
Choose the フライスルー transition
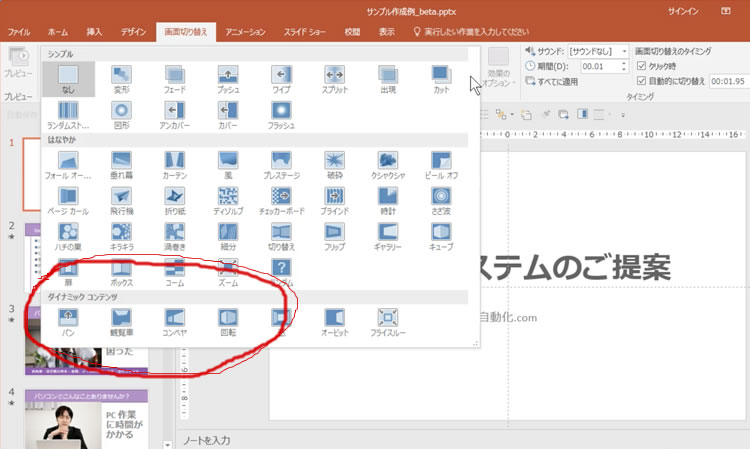tap(388, 323)
